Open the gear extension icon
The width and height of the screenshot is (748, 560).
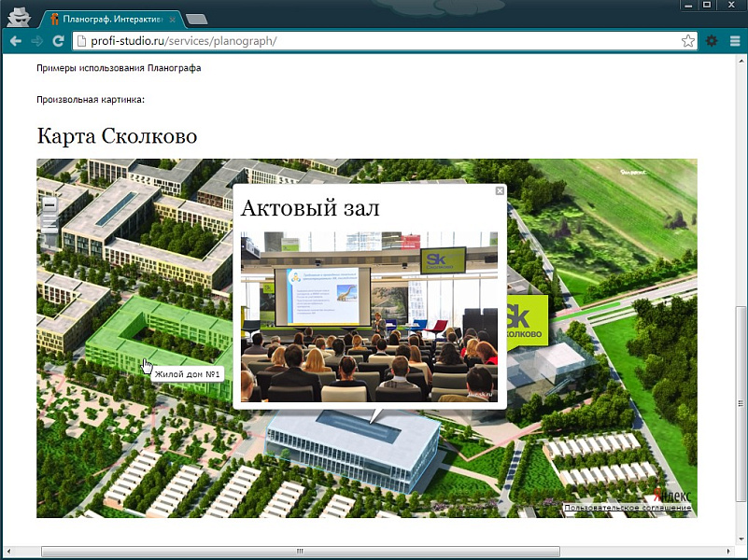coord(712,41)
